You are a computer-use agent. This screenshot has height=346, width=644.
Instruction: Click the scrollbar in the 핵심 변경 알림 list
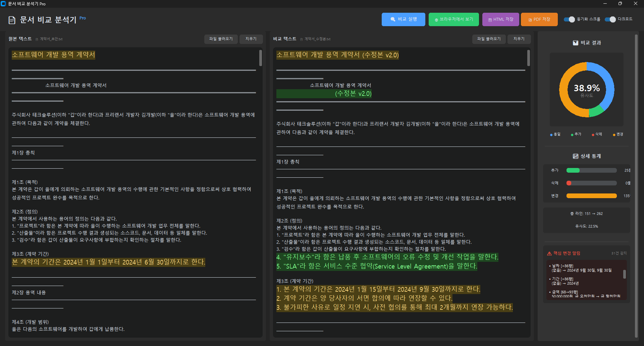624,274
